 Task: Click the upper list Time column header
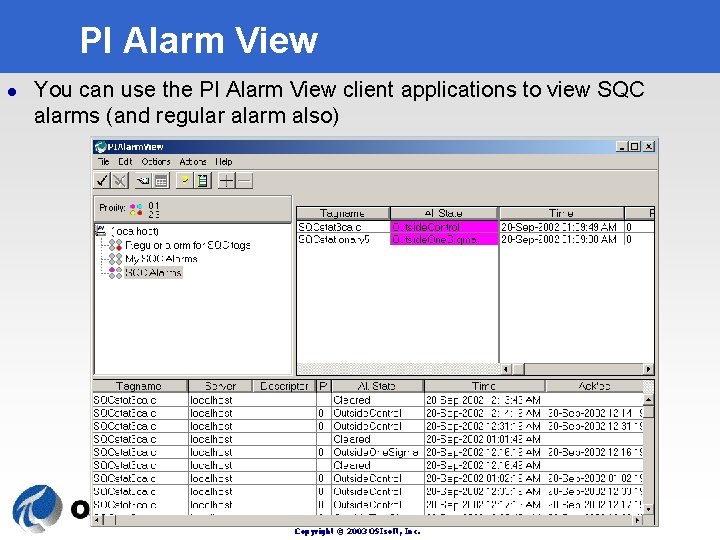(x=562, y=213)
